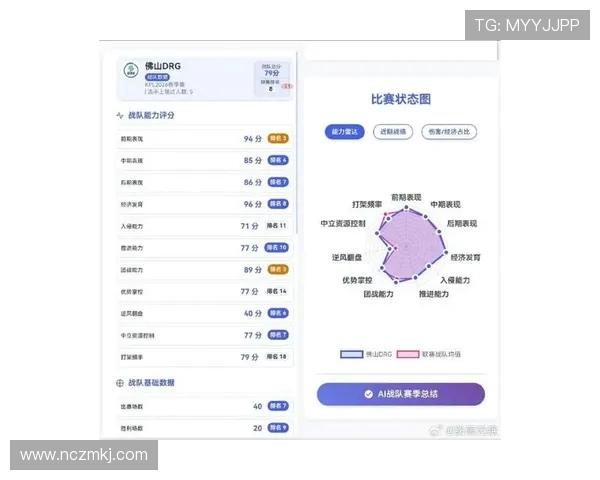Select the 推进能力 row label

pyautogui.click(x=132, y=248)
